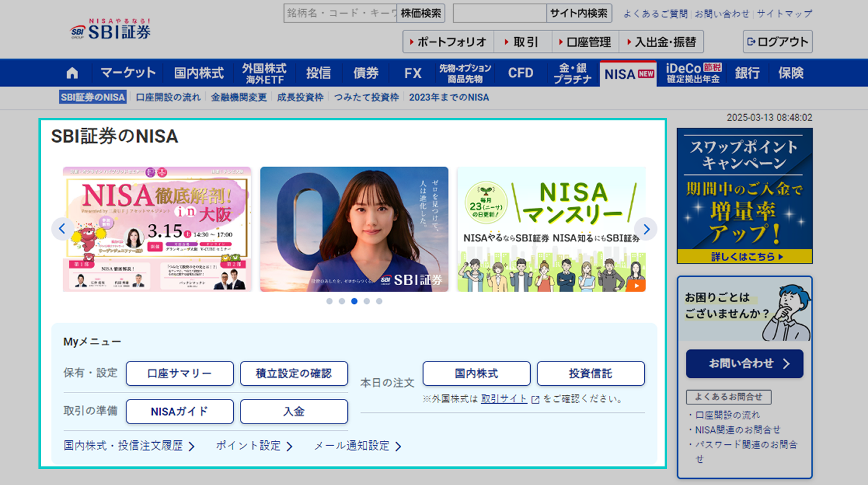Open 国内株式・投信注文履歴 link
This screenshot has width=868, height=485.
pyautogui.click(x=129, y=446)
